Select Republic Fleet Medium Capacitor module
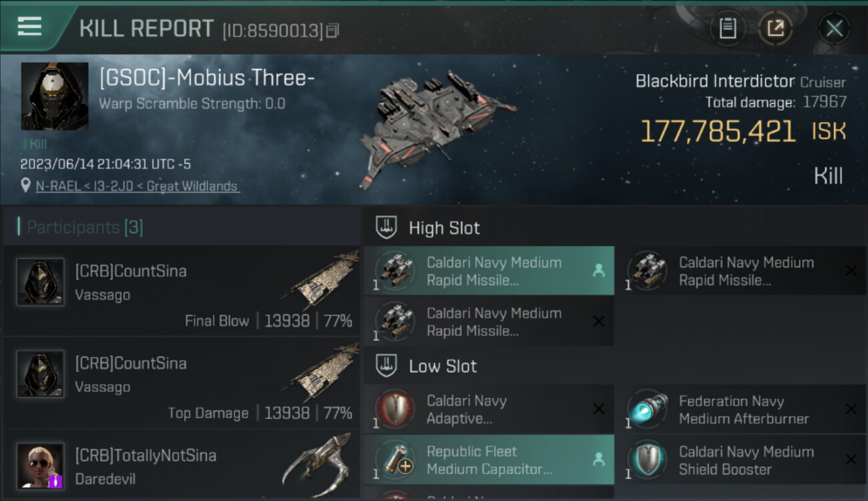 coord(489,460)
